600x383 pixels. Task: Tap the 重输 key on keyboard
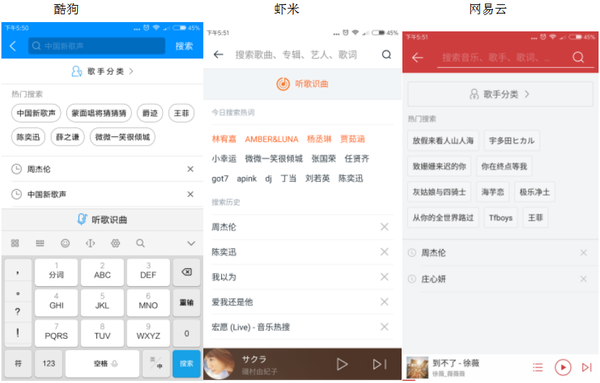pos(186,303)
